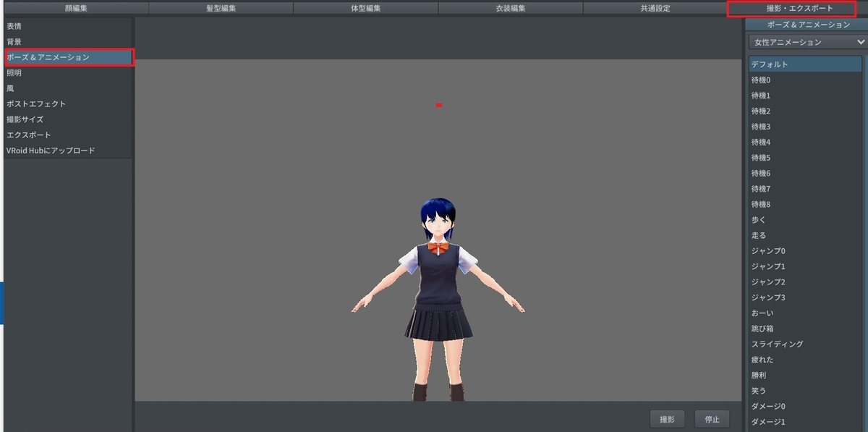Select the 跳び箱 animation
The height and width of the screenshot is (432, 868).
pos(807,329)
